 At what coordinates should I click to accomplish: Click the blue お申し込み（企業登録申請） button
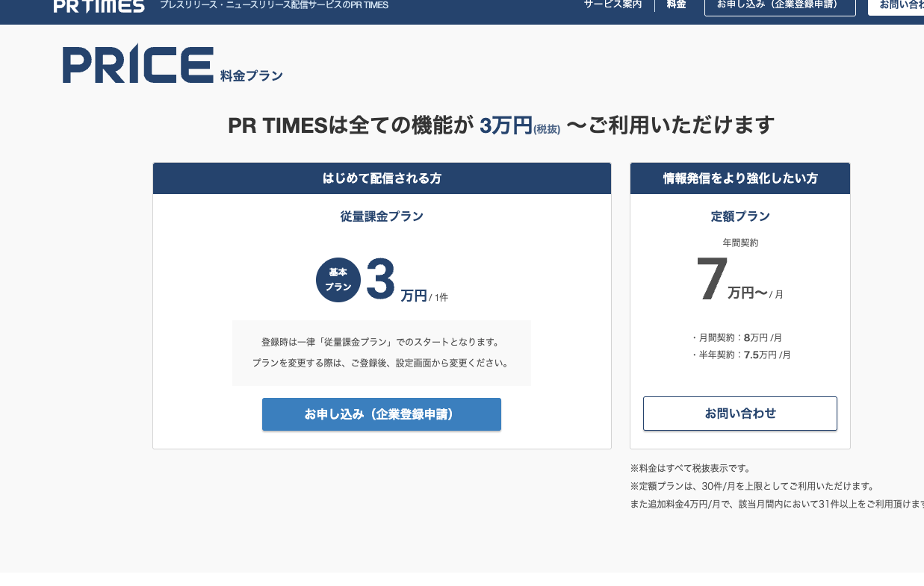pos(382,414)
